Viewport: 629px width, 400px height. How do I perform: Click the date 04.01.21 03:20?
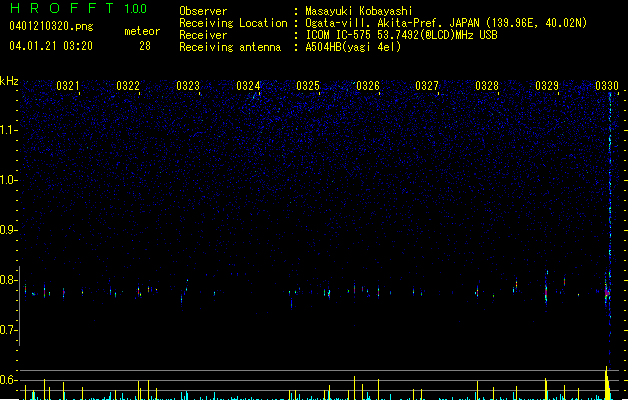pyautogui.click(x=51, y=46)
